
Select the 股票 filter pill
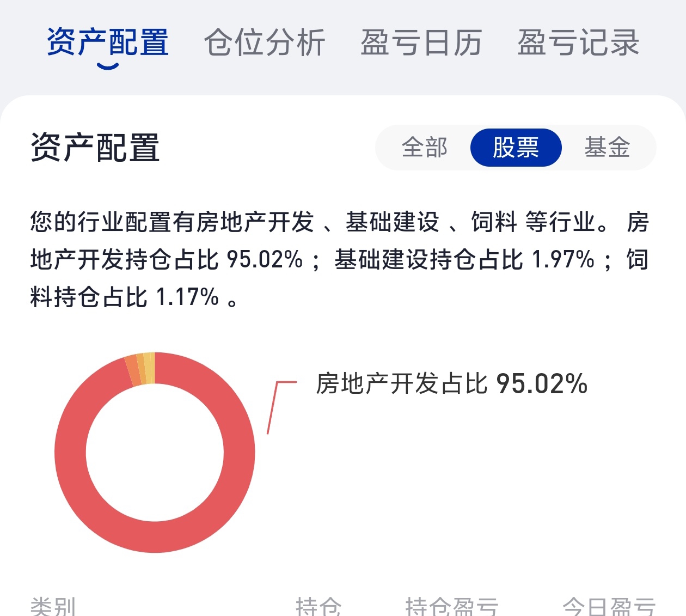(x=516, y=148)
